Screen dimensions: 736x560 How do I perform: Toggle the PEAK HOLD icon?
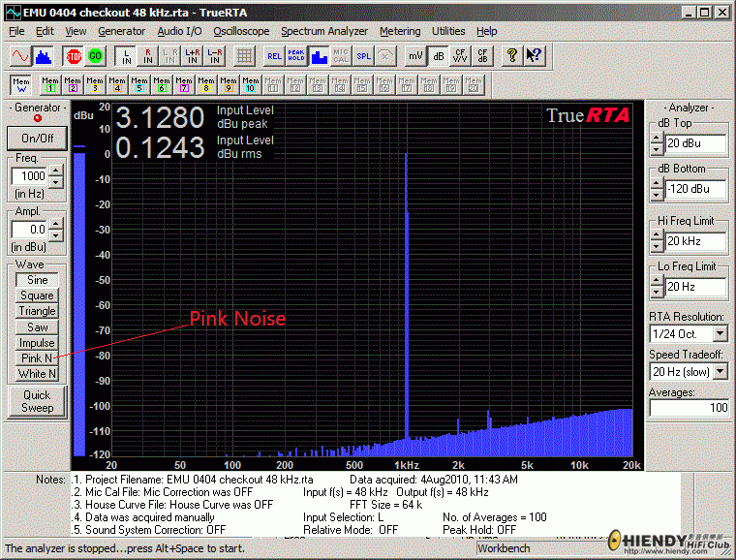pyautogui.click(x=296, y=56)
